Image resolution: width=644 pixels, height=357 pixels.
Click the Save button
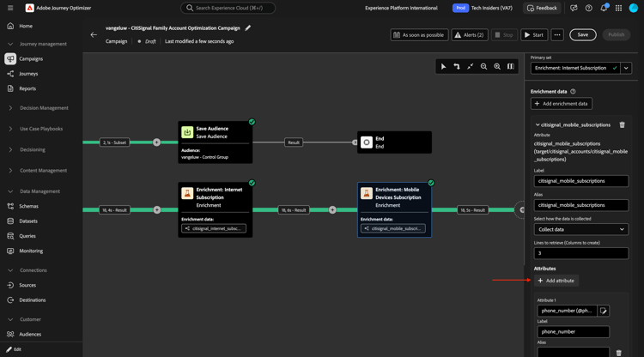(583, 35)
